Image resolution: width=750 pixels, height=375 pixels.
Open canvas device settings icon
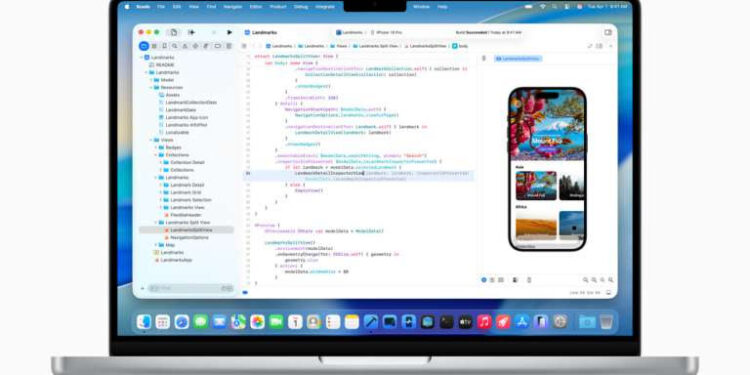point(515,280)
